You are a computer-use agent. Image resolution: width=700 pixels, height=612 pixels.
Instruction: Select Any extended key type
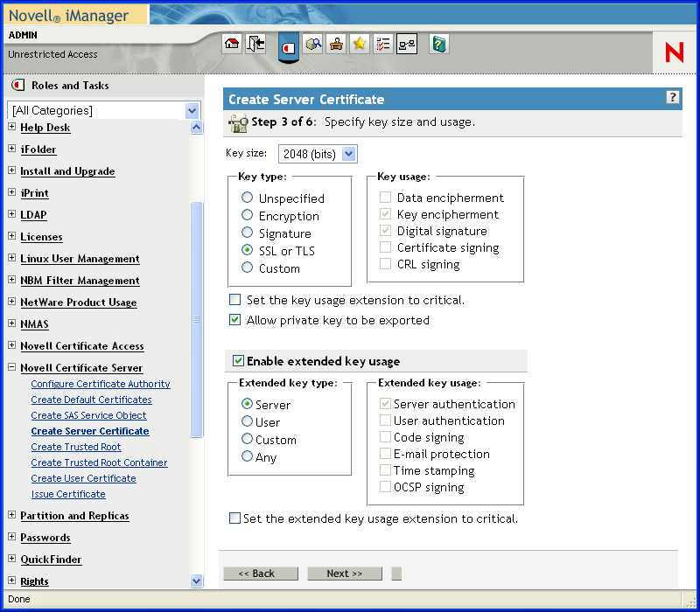point(247,456)
